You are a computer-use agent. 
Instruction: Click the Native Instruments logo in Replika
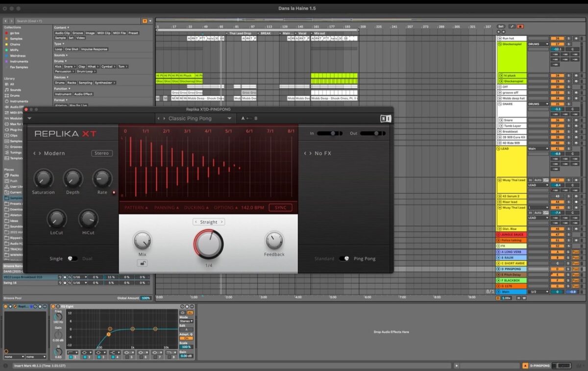(386, 118)
